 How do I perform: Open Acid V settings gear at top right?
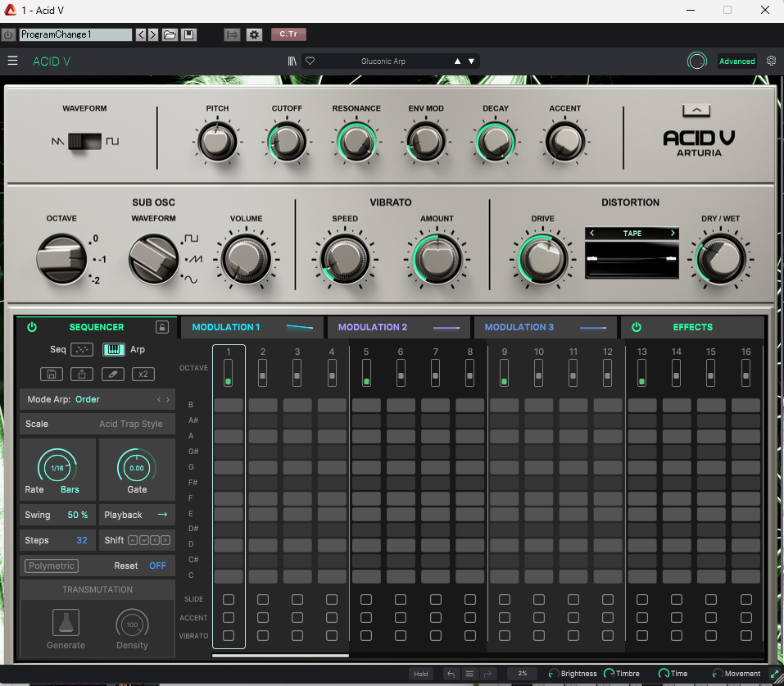tap(772, 61)
